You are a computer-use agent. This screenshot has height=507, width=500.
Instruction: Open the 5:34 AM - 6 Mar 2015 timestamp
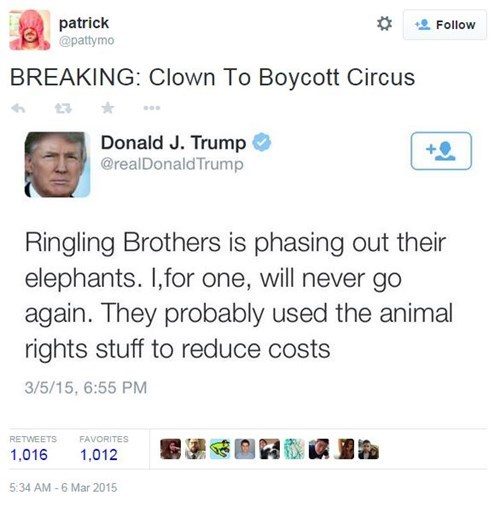click(63, 488)
